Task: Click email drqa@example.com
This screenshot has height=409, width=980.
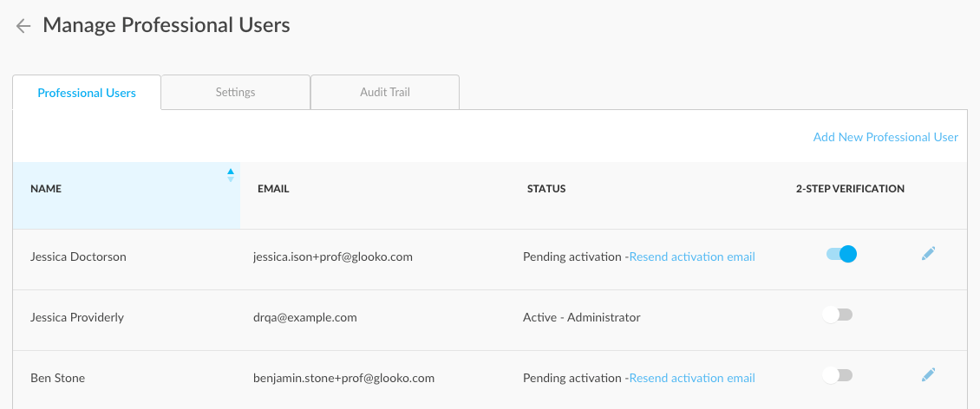Action: point(305,317)
